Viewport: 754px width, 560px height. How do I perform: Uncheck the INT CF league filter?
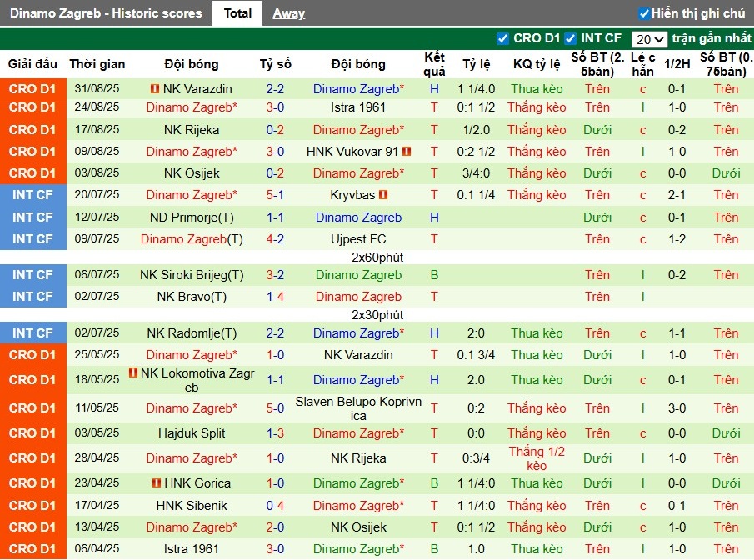pos(570,38)
